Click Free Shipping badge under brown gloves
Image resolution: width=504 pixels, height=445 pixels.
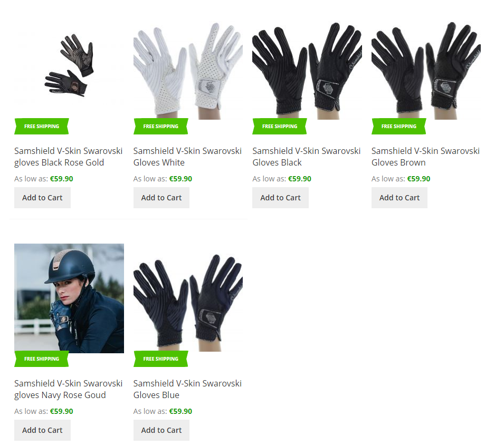tap(399, 126)
